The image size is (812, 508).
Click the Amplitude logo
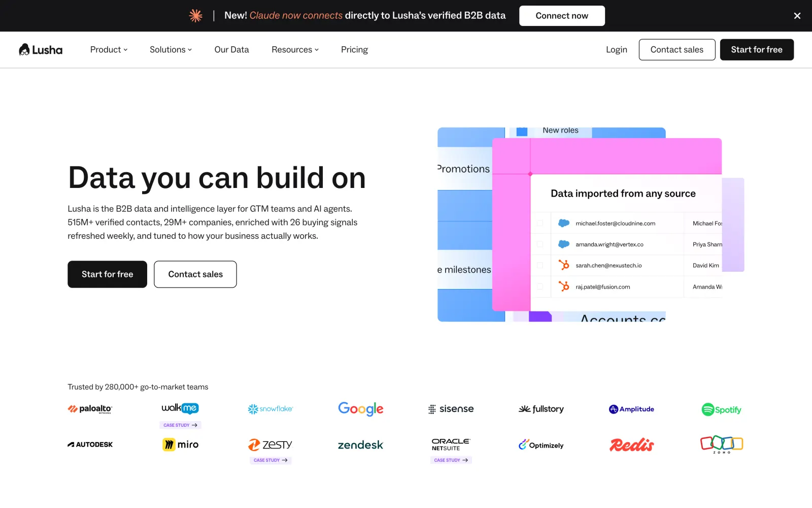[x=631, y=409]
